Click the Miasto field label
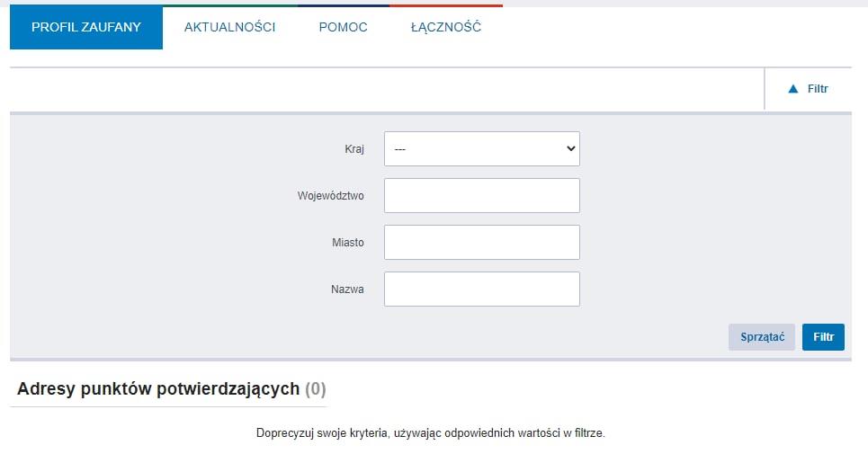This screenshot has height=472, width=868. click(x=347, y=243)
